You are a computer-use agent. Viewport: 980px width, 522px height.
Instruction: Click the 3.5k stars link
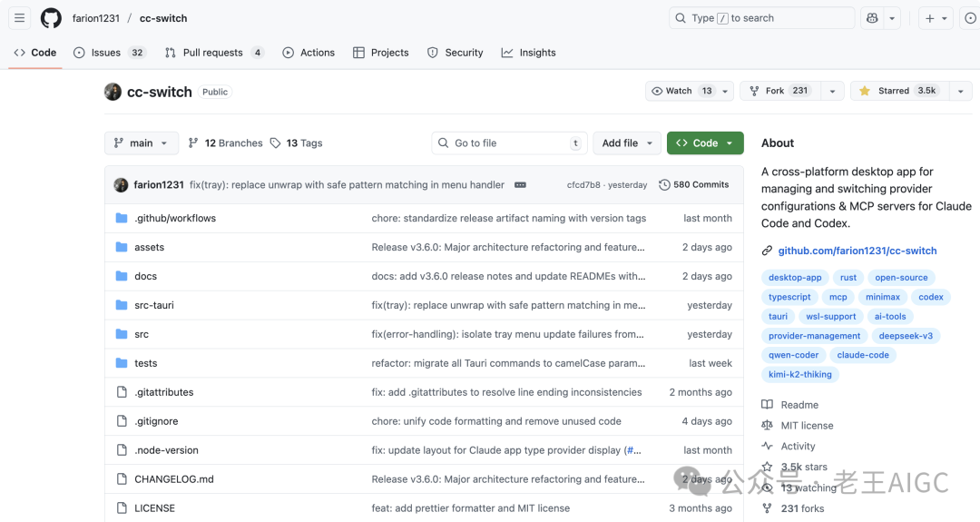(x=804, y=467)
